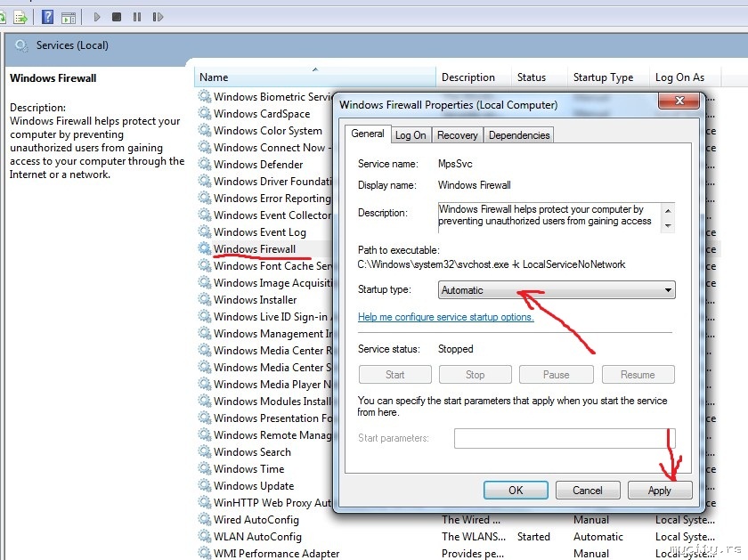Click gear icon beside WMI Performance Adapter

205,553
